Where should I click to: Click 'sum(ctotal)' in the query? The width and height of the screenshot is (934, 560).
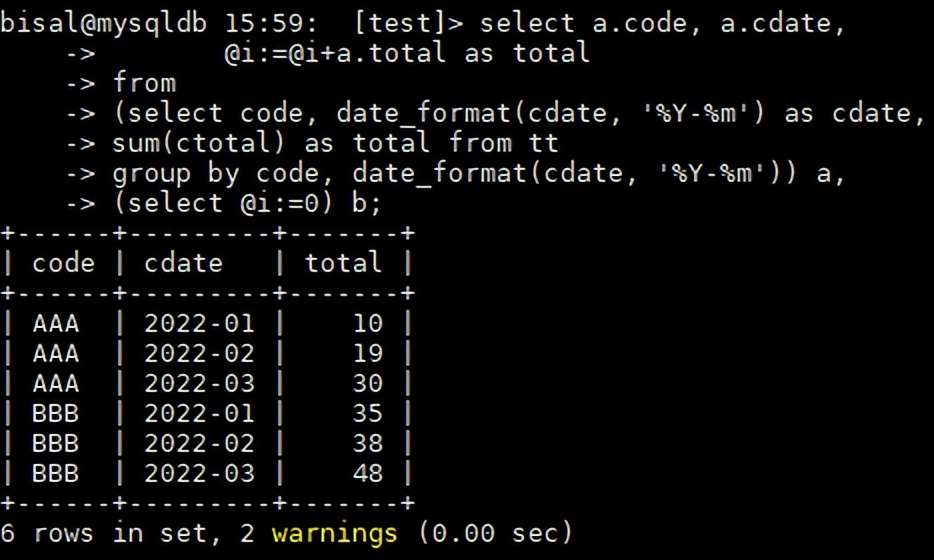200,143
